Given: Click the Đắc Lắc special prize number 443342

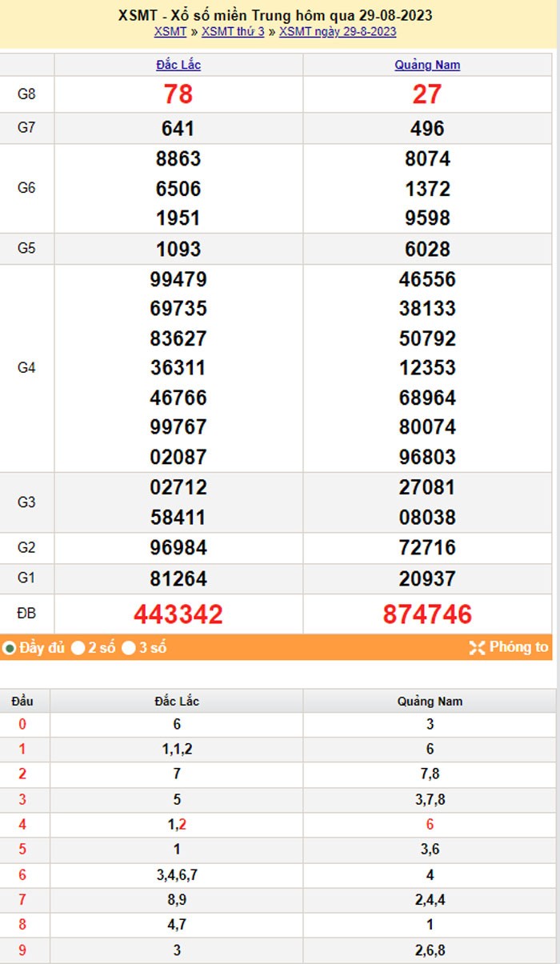Looking at the screenshot, I should [x=178, y=614].
